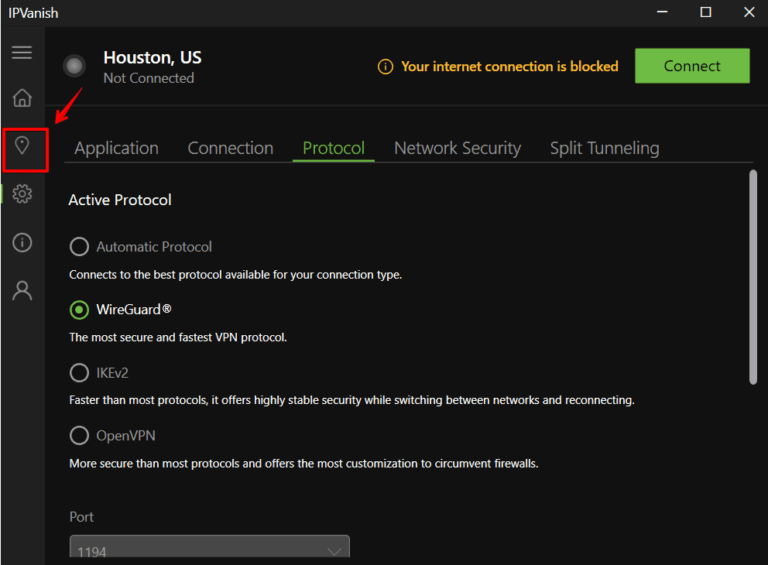Screen dimensions: 768x565
Task: Click the vertical scrollbar in settings panel
Action: click(x=752, y=277)
